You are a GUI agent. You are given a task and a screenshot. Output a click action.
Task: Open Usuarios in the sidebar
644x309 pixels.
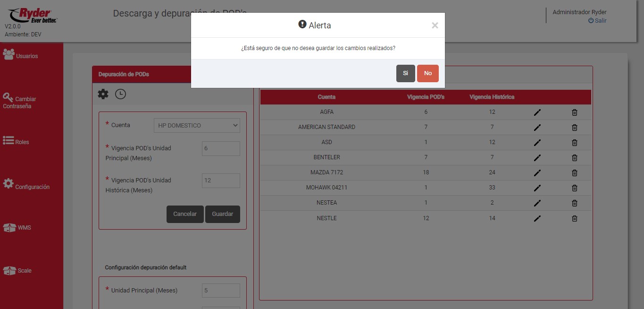pos(21,55)
